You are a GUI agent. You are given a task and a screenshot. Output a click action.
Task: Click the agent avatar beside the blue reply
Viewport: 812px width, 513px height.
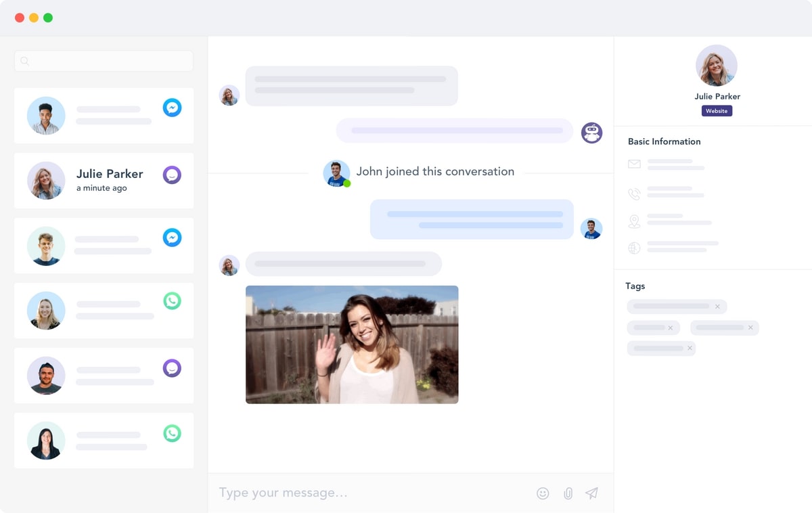[591, 228]
